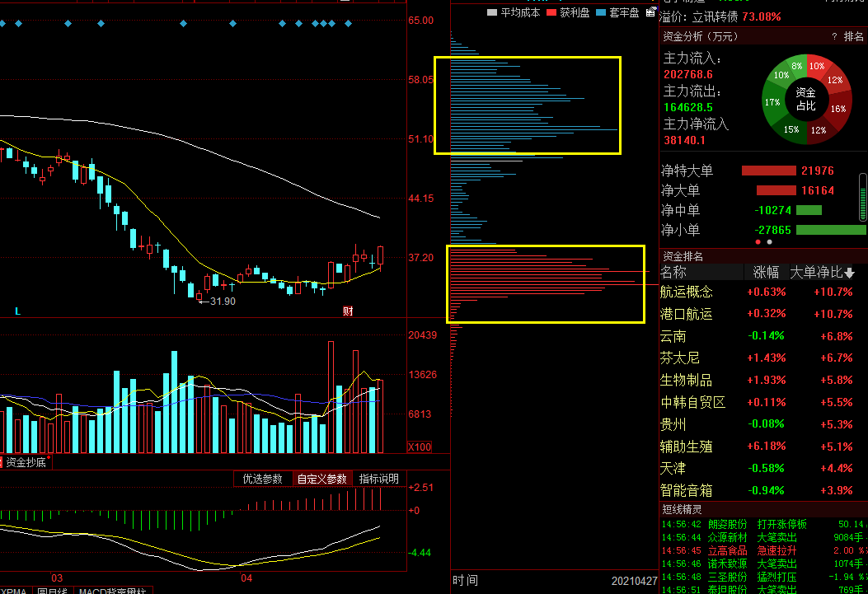Open the 指标说明 tab
Image resolution: width=868 pixels, height=594 pixels.
(379, 479)
